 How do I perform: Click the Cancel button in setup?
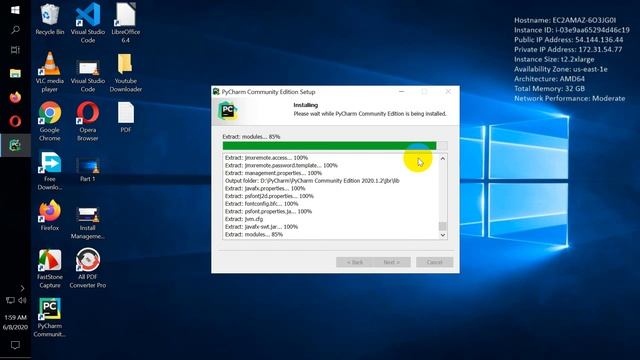[434, 262]
